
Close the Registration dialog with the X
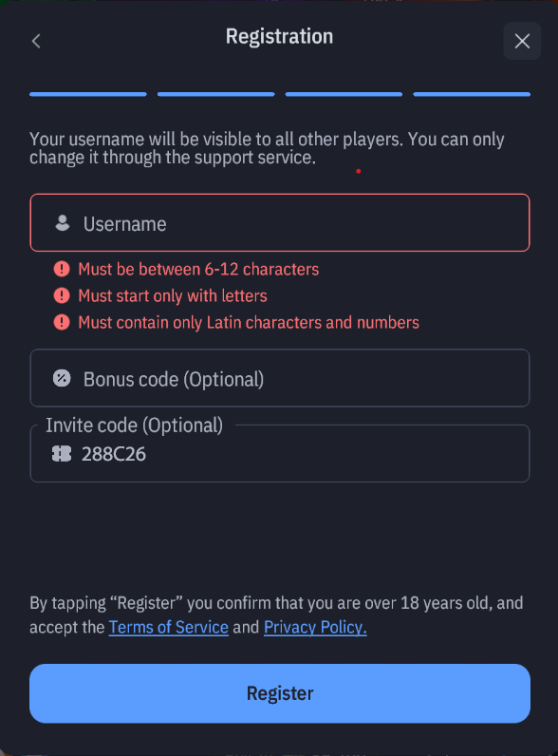click(522, 41)
